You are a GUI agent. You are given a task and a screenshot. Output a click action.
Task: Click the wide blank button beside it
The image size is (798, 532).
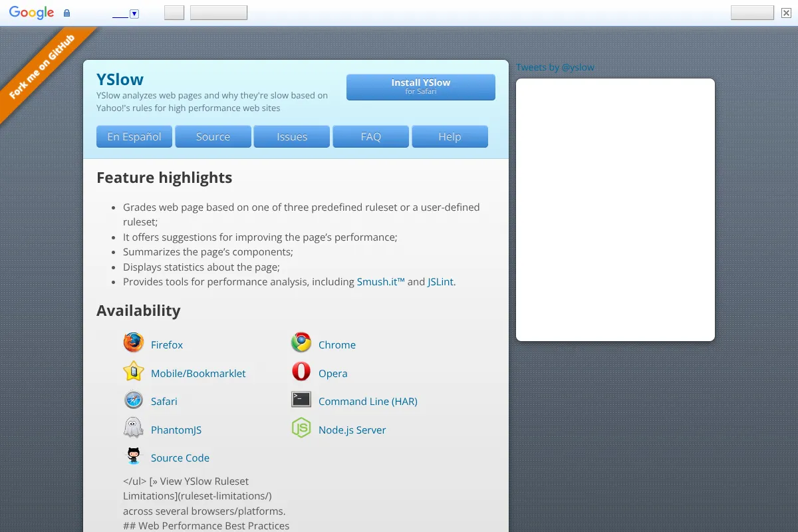click(x=219, y=13)
